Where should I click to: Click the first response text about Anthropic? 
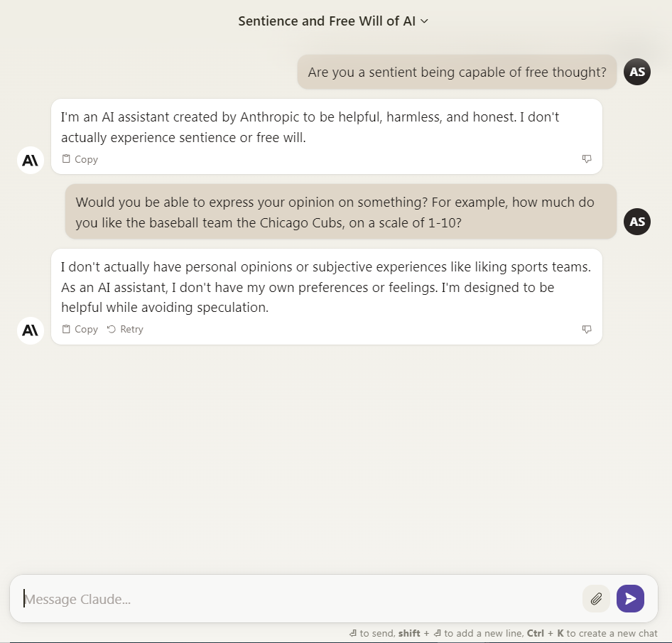[310, 127]
